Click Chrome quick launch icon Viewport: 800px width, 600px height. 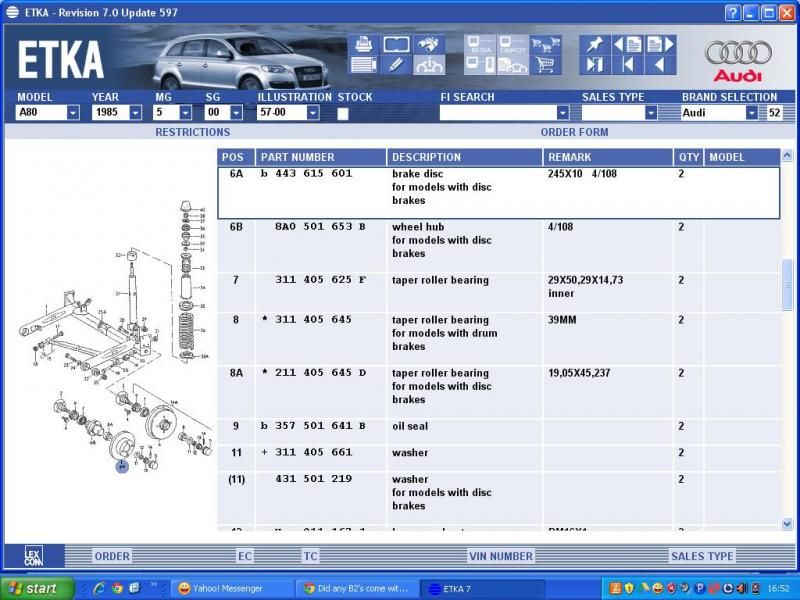click(x=117, y=588)
